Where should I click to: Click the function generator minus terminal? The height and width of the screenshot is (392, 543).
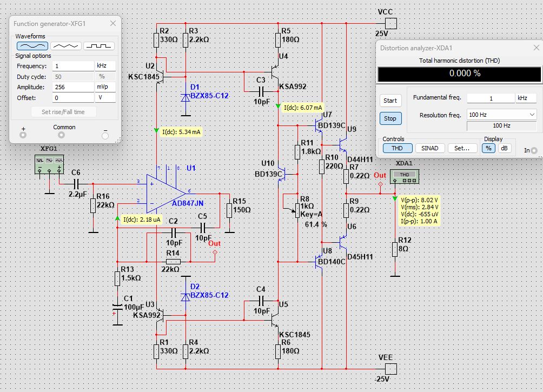[x=105, y=136]
